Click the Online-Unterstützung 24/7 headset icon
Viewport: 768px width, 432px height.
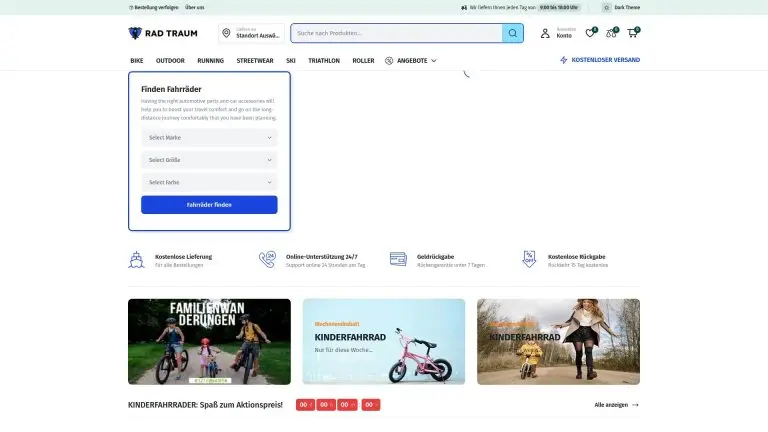click(x=267, y=259)
